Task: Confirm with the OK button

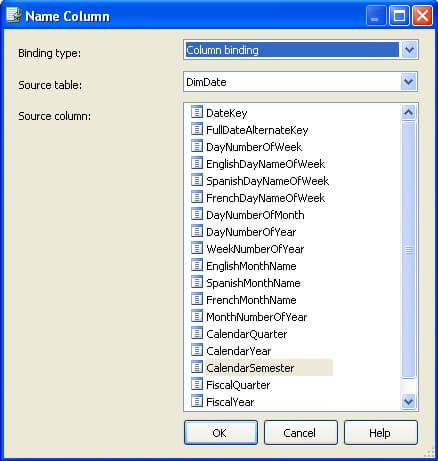Action: point(221,433)
